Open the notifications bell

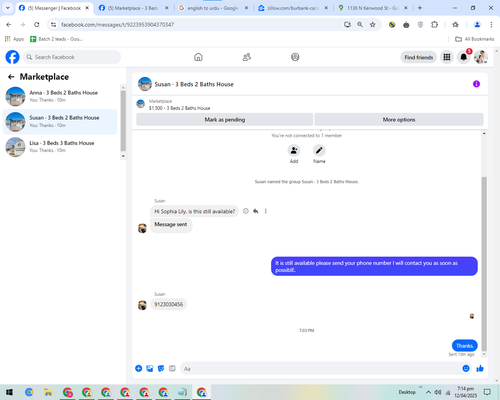click(x=463, y=57)
